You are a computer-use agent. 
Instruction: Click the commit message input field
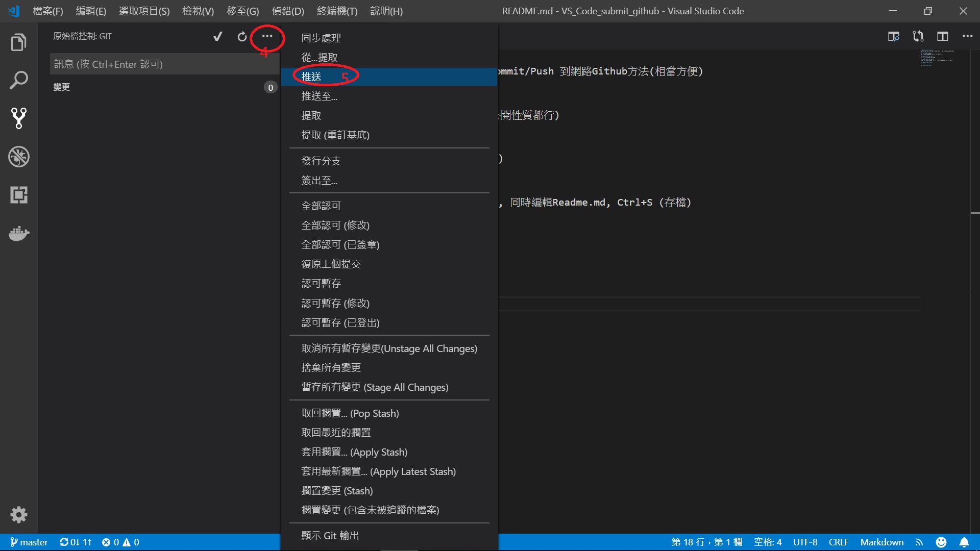click(x=163, y=64)
